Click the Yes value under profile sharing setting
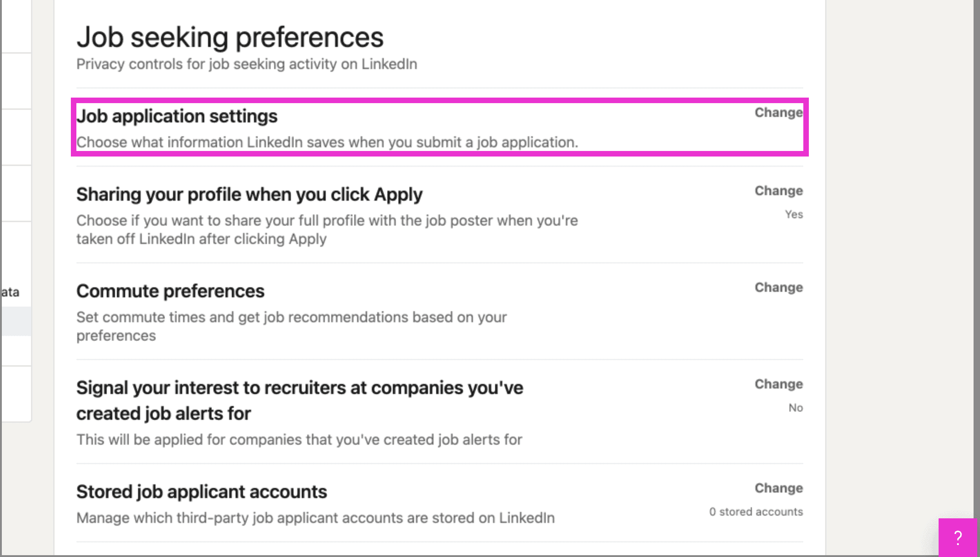980x557 pixels. [x=794, y=214]
